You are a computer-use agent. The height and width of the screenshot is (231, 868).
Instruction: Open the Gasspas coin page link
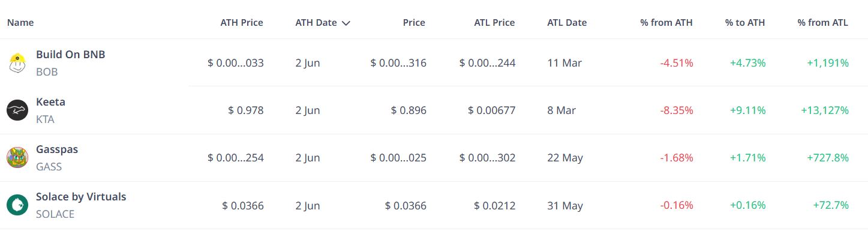point(57,149)
